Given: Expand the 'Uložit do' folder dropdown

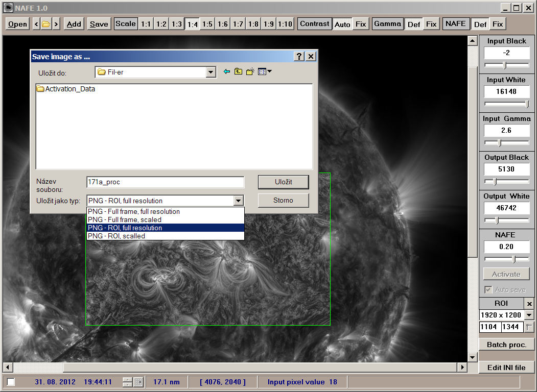Looking at the screenshot, I should [x=211, y=72].
